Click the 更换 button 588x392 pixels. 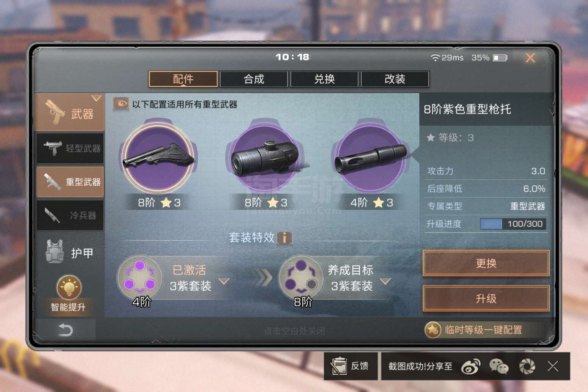486,263
